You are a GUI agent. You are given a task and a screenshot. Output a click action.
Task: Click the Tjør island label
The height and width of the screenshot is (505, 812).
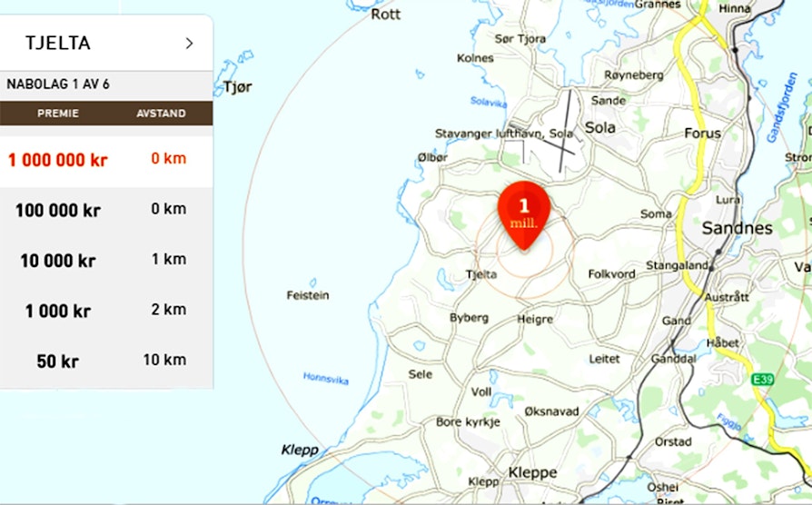click(x=238, y=87)
